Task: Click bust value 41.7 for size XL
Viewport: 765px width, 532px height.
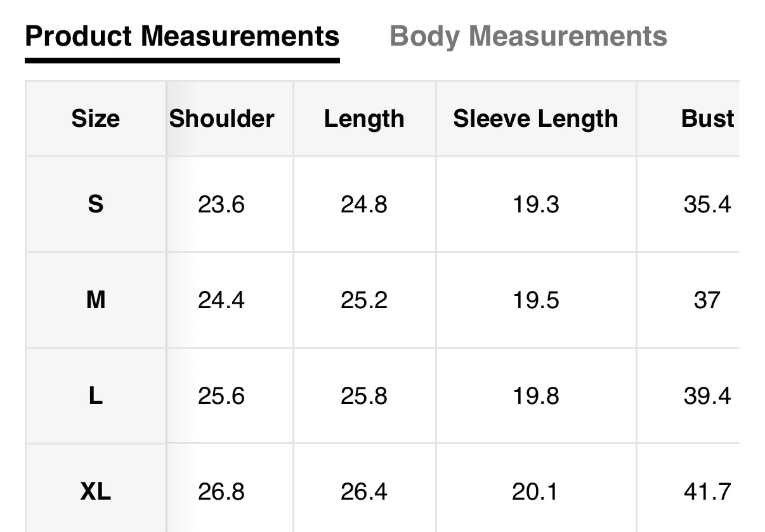Action: pyautogui.click(x=707, y=491)
